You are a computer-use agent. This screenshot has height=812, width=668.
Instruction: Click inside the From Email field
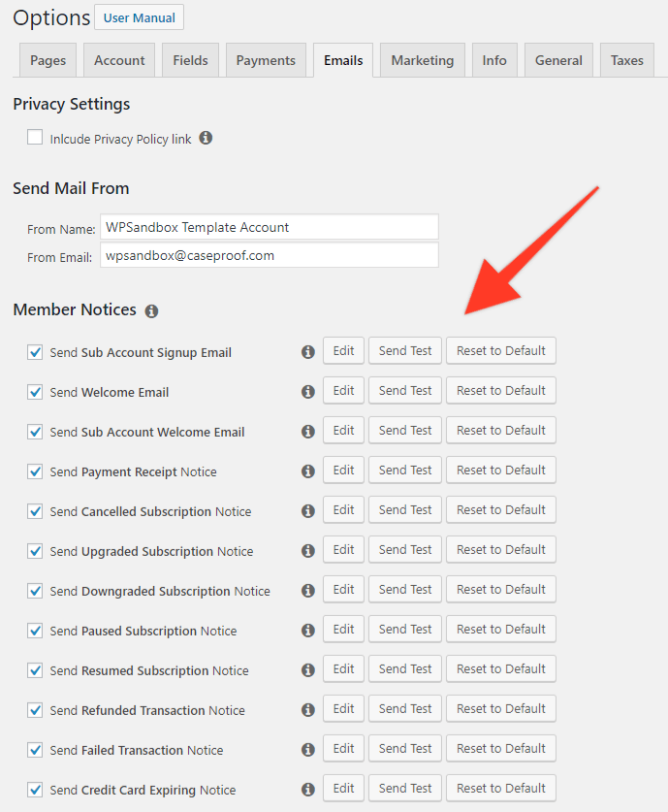269,254
